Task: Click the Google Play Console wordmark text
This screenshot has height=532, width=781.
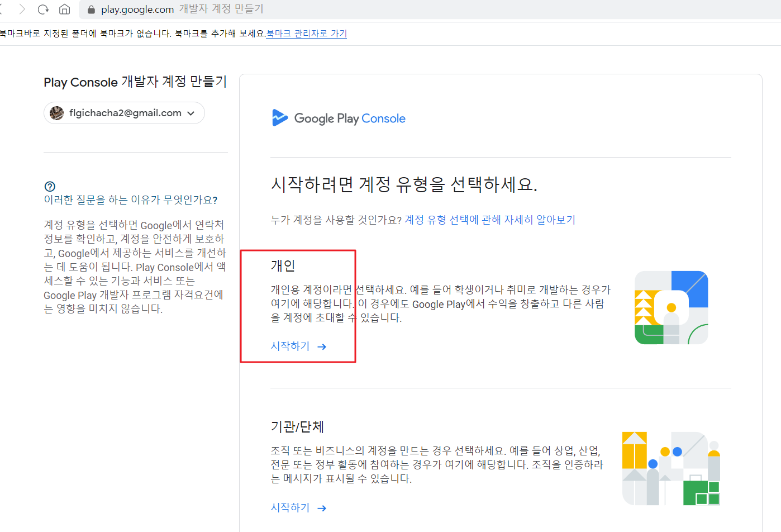Action: (350, 118)
